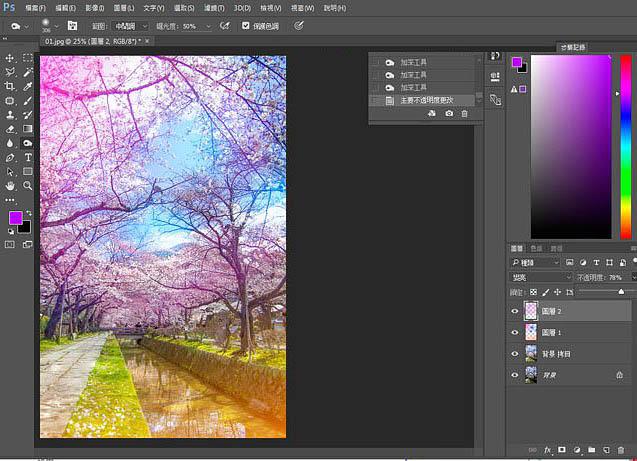Click the camera snapshot icon in History panel

[448, 114]
